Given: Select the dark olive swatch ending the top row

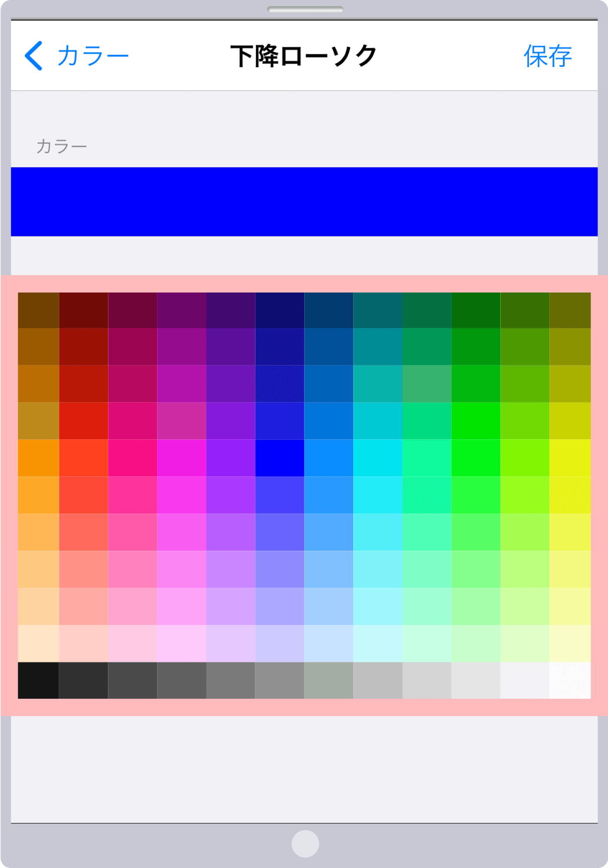Looking at the screenshot, I should (x=570, y=310).
